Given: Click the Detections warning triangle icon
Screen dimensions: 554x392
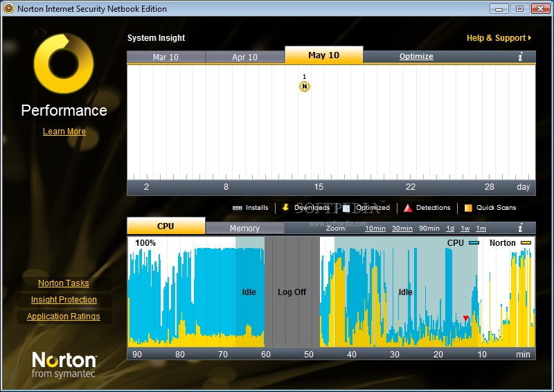Looking at the screenshot, I should tap(408, 208).
